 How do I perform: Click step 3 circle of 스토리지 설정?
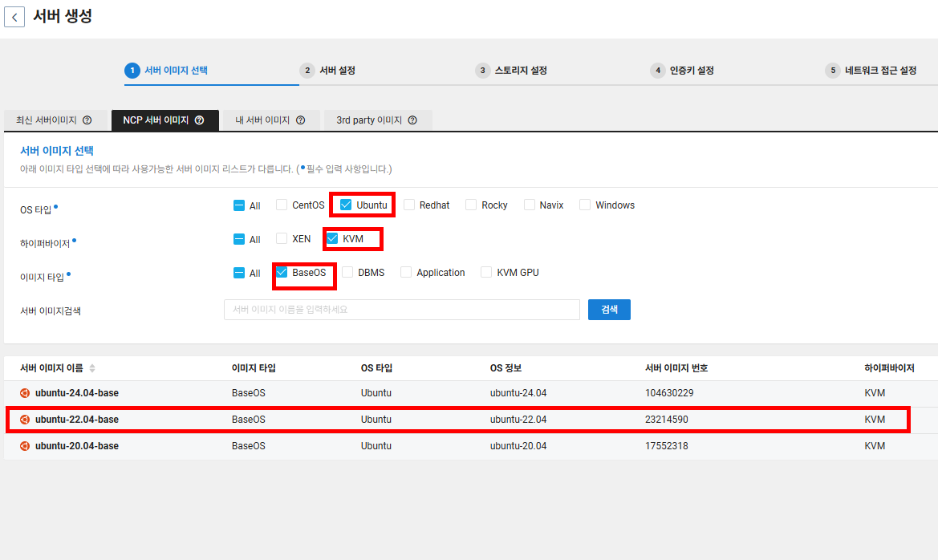(x=483, y=71)
